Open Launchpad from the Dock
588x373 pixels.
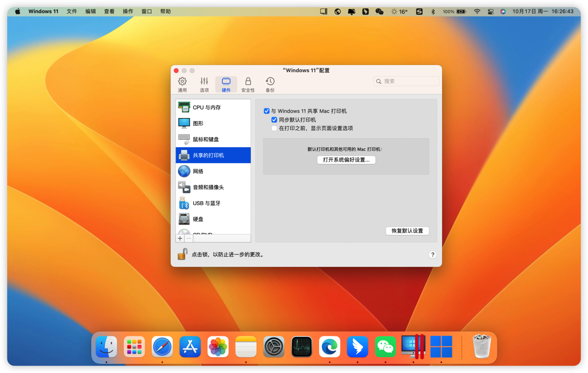[x=134, y=347]
